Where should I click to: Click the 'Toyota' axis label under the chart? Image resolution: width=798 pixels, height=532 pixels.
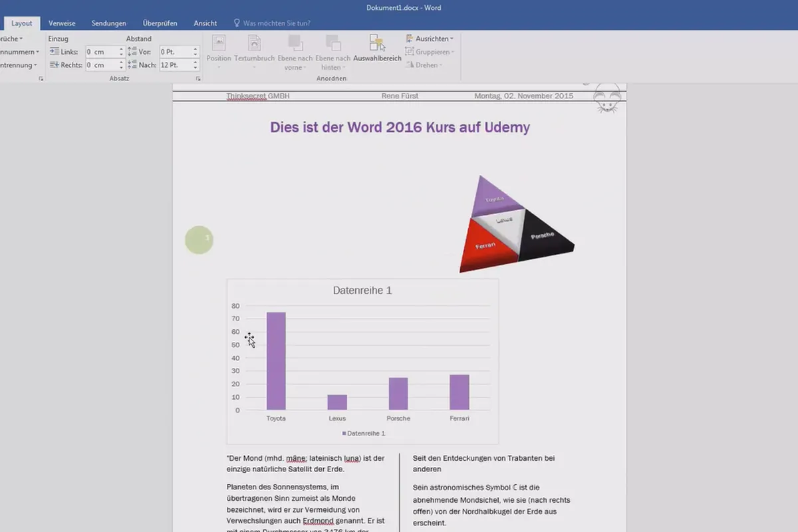(276, 418)
